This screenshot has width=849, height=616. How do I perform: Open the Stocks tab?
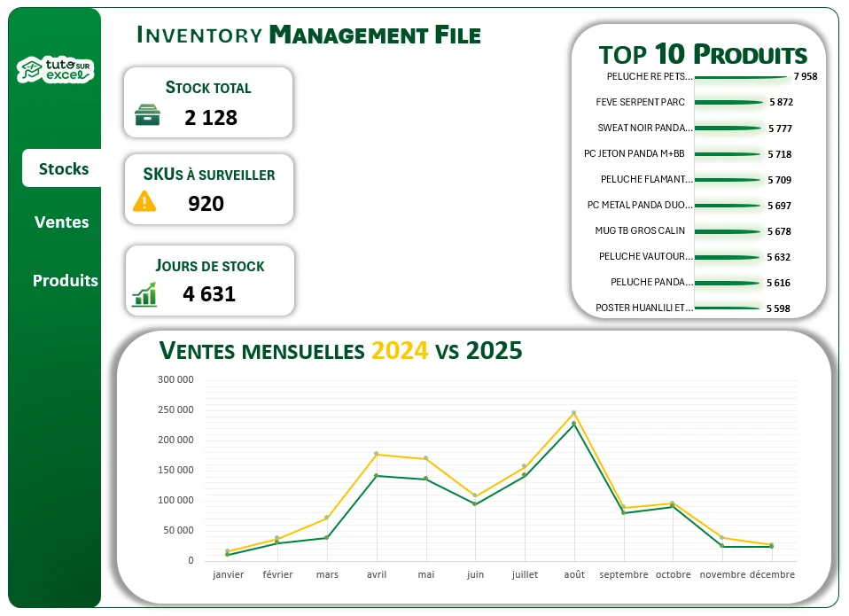[x=63, y=168]
